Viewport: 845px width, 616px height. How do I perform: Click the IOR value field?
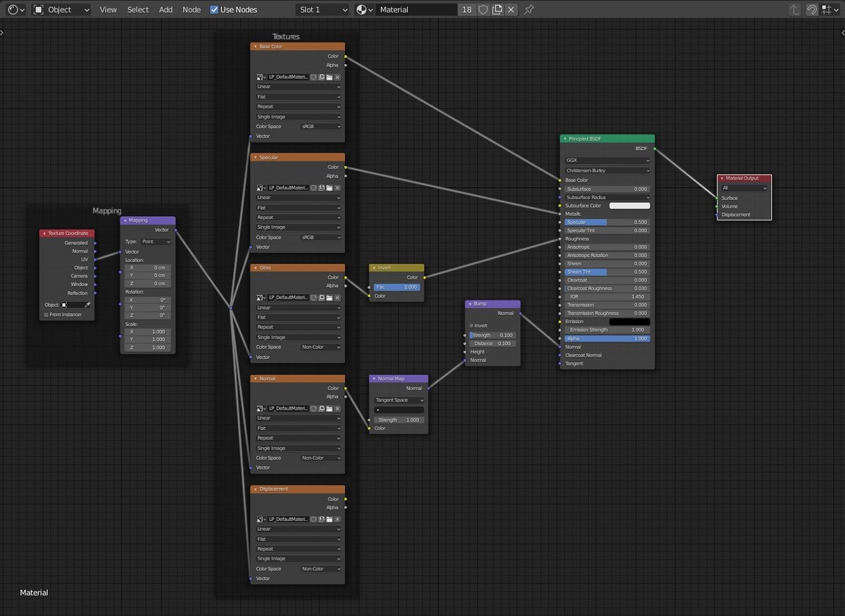(x=608, y=297)
